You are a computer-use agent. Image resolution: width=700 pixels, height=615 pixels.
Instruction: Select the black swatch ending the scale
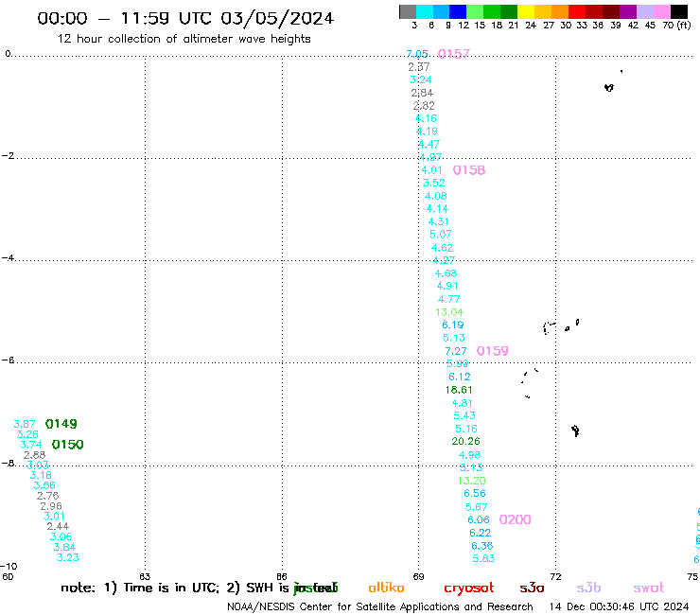click(x=679, y=11)
